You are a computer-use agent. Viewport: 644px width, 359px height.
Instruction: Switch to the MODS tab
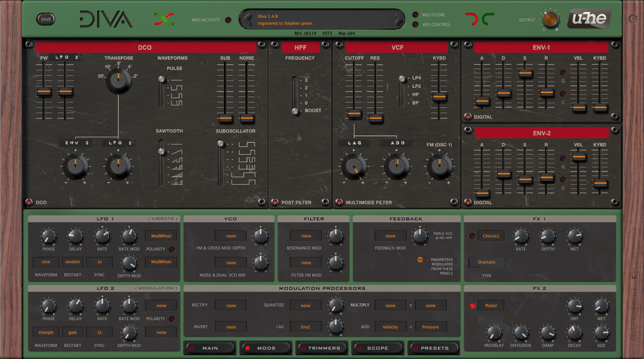266,348
